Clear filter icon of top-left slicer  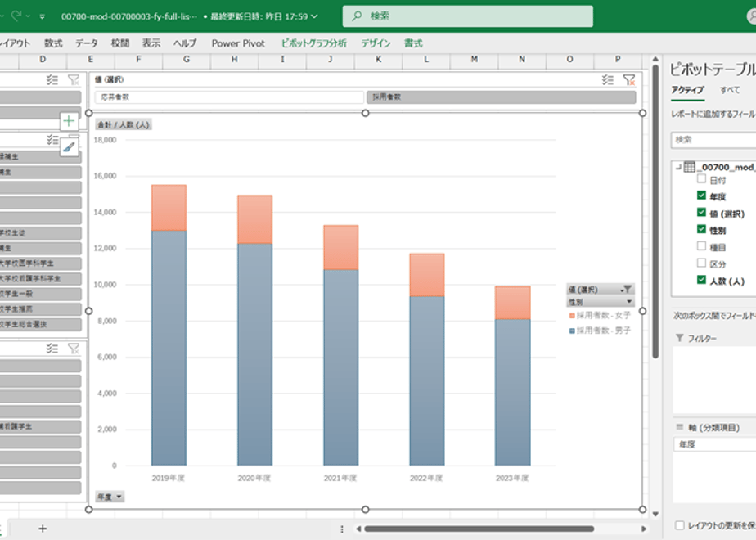click(74, 79)
